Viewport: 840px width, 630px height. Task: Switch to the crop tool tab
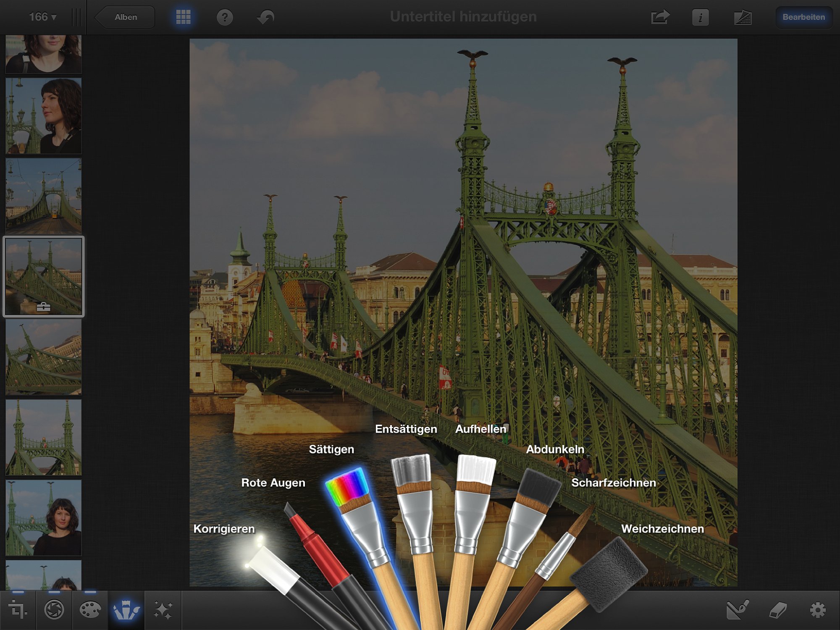coord(18,610)
